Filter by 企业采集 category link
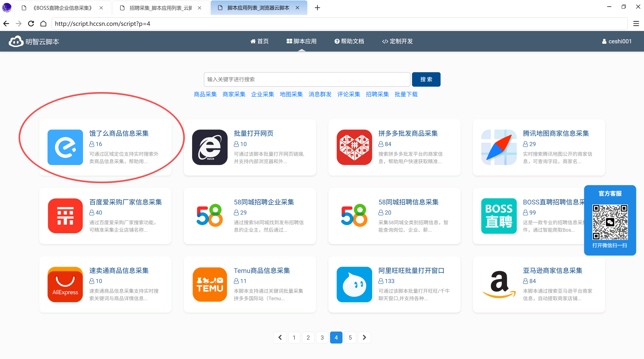 point(263,94)
